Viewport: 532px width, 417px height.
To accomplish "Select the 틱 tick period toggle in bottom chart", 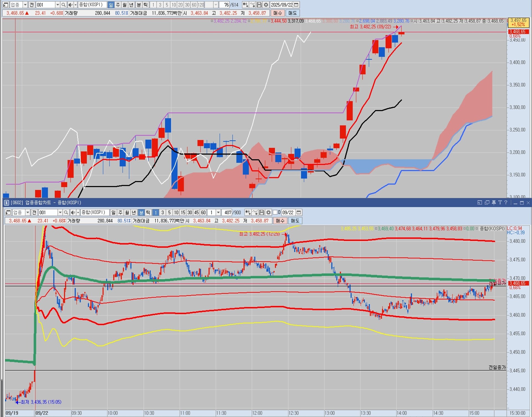I will pos(148,213).
